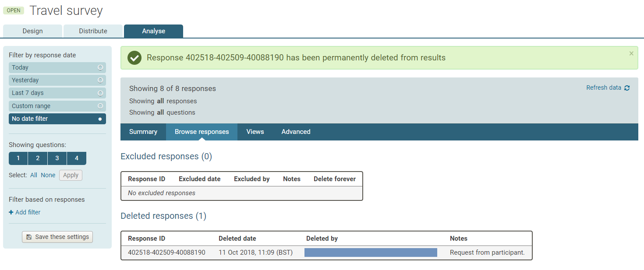
Task: Open the Advanced tab
Action: 296,132
